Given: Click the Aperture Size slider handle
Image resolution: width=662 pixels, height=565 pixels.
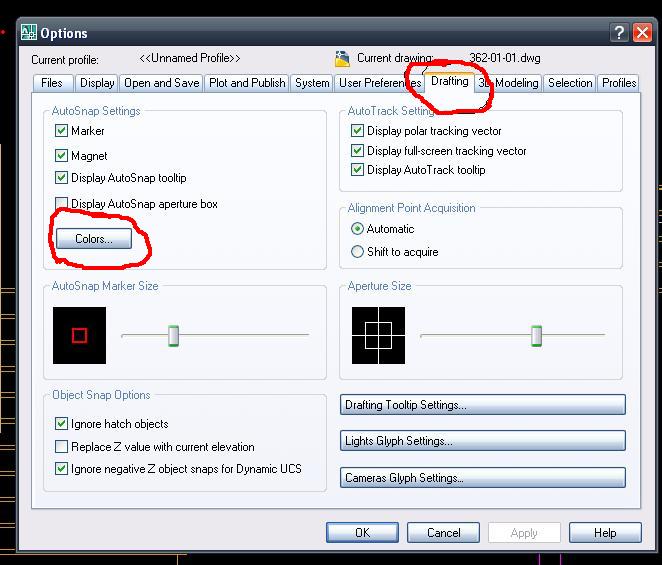Looking at the screenshot, I should coord(536,336).
